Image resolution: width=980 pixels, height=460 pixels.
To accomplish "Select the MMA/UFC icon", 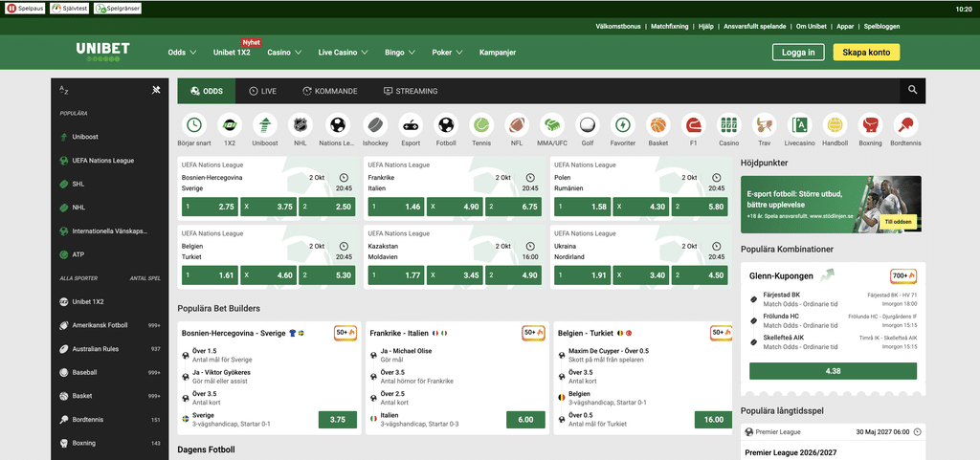I will coord(552,125).
